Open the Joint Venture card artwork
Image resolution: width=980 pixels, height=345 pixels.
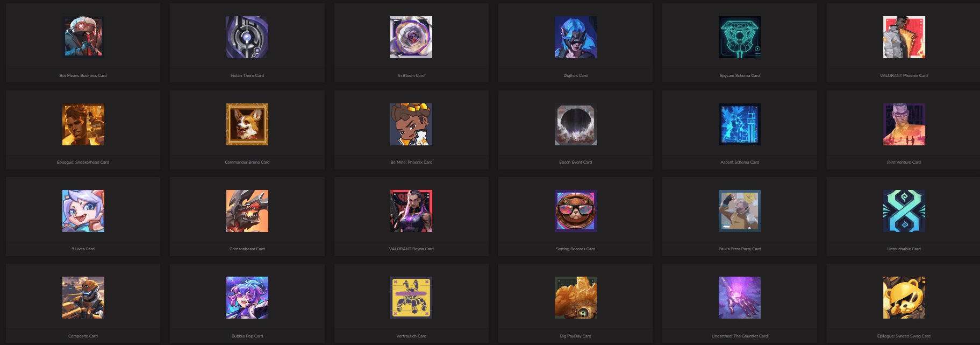904,124
